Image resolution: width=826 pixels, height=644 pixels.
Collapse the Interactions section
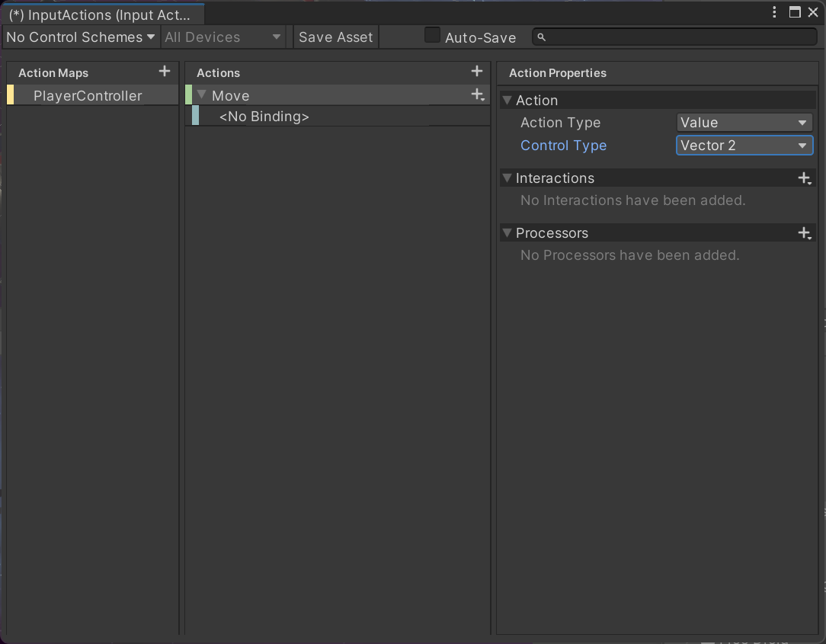507,178
